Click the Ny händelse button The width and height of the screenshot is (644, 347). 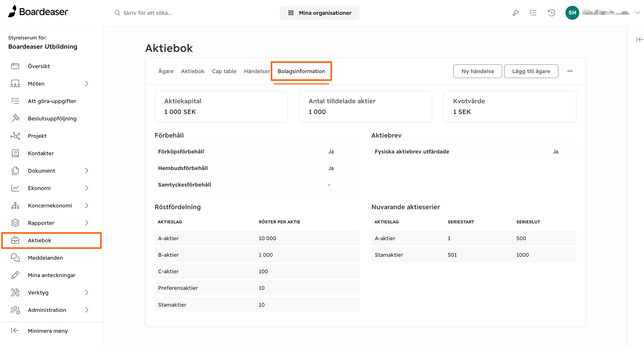[x=478, y=71]
